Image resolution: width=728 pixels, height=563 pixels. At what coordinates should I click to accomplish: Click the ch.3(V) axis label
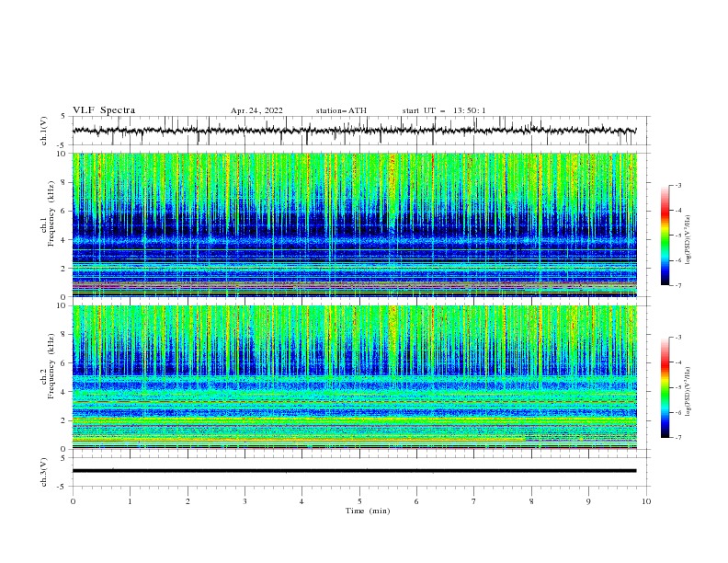[x=44, y=472]
